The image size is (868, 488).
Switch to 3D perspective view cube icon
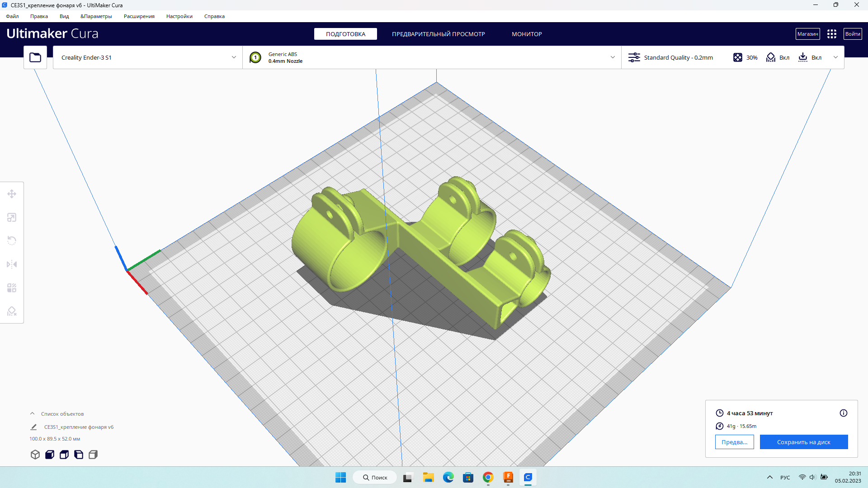(35, 455)
